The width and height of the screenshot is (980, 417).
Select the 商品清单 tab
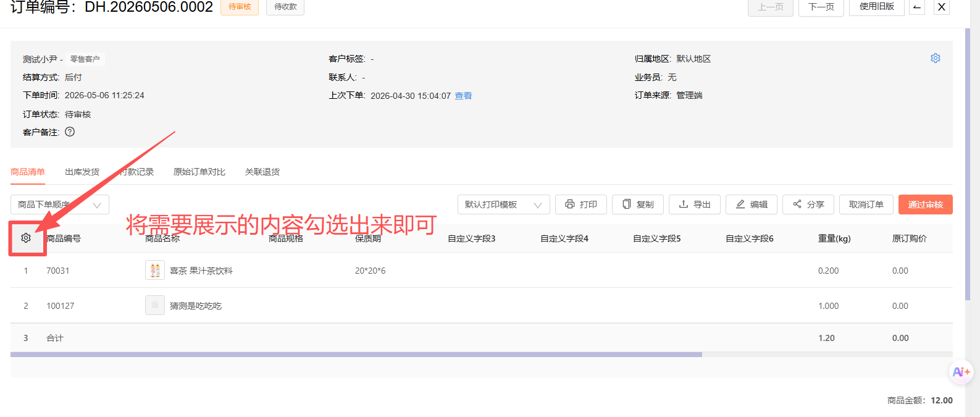click(x=28, y=172)
